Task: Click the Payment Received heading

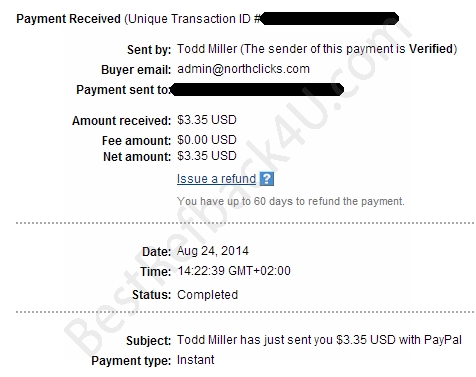Action: 68,19
